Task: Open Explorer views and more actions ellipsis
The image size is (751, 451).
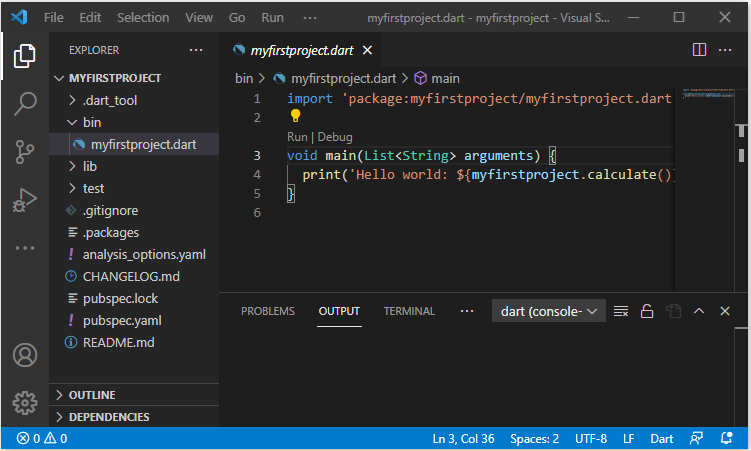Action: point(196,50)
